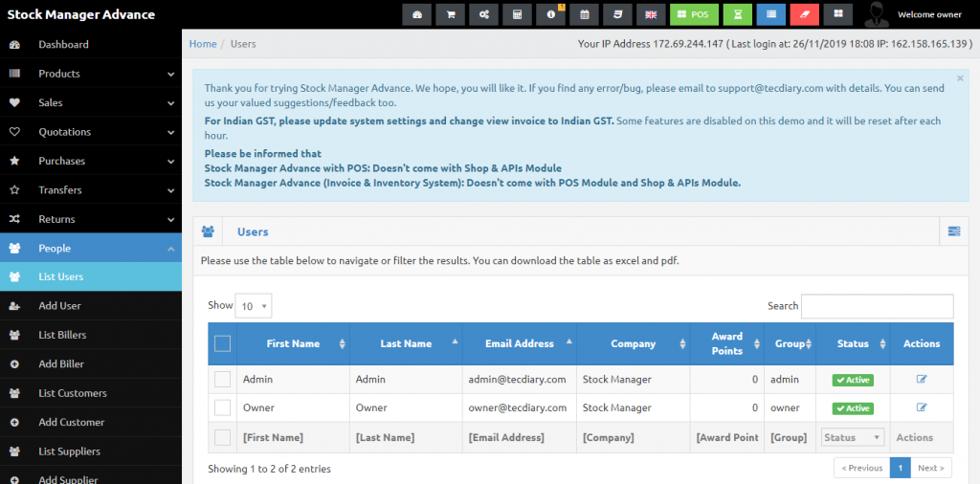The image size is (980, 484).
Task: Tick the checkbox for Admin row
Action: coord(222,379)
